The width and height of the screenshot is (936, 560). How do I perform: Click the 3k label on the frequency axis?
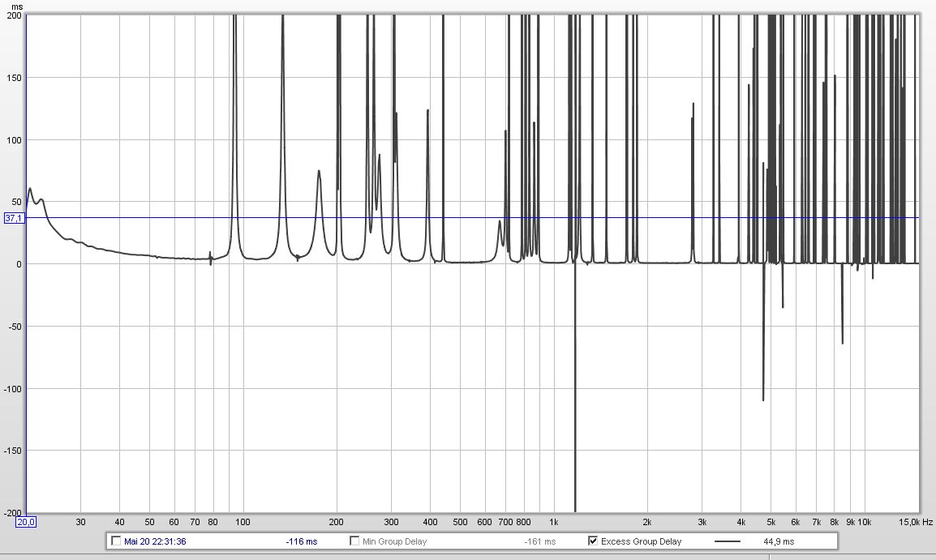click(x=702, y=522)
